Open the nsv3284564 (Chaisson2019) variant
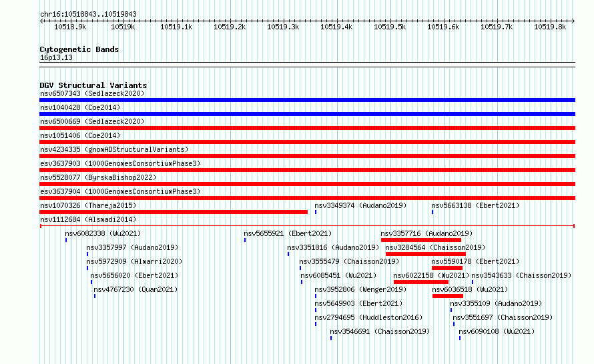The image size is (594, 364). pyautogui.click(x=435, y=247)
